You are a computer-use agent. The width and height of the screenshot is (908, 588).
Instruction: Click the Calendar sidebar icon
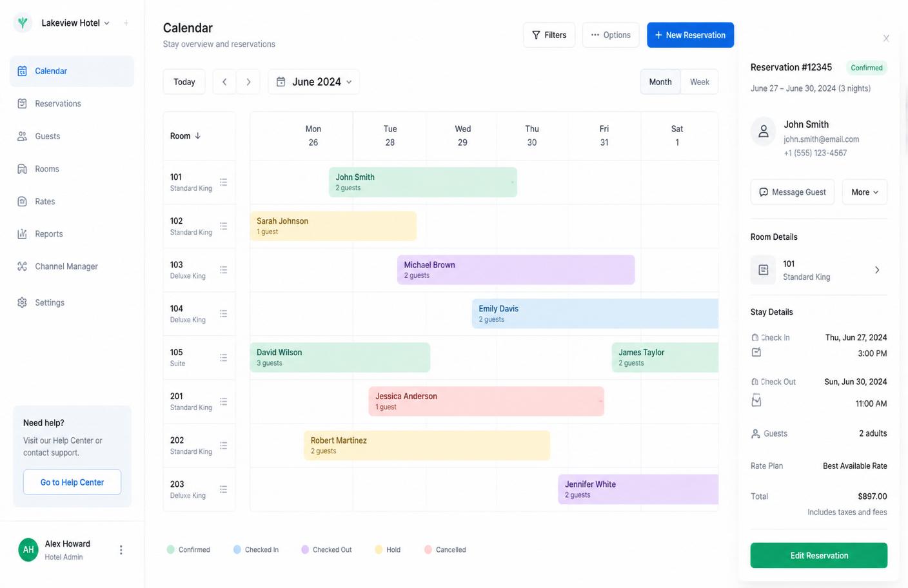pos(22,71)
